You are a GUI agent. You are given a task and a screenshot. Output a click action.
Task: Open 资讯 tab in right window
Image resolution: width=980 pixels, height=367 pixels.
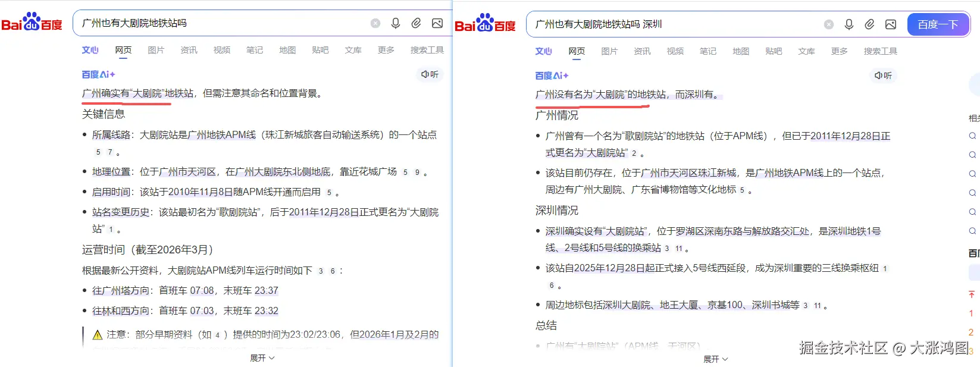[643, 51]
